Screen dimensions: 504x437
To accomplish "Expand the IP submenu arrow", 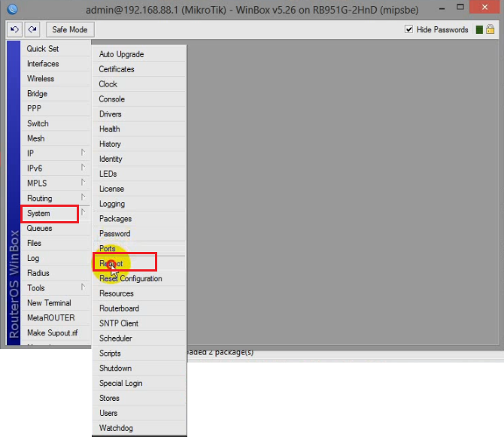I will [x=83, y=152].
